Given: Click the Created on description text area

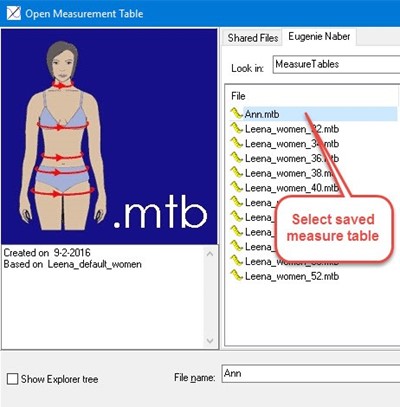Looking at the screenshot, I should click(x=103, y=297).
